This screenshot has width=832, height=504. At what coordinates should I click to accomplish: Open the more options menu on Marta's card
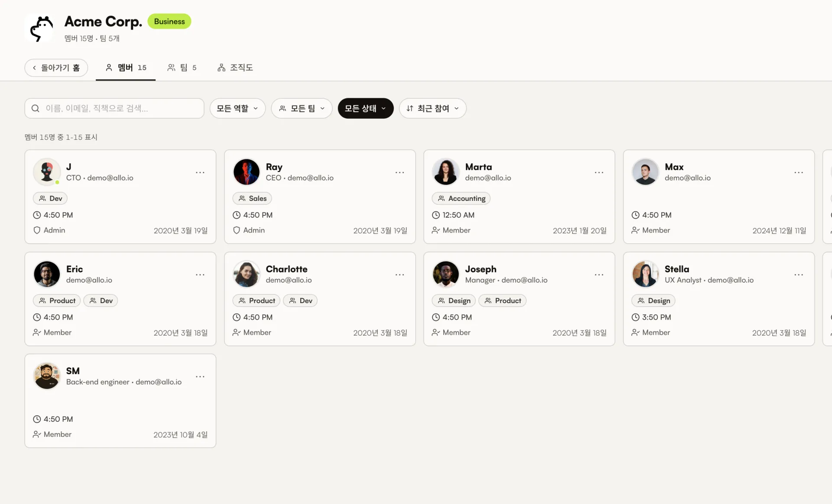click(599, 172)
